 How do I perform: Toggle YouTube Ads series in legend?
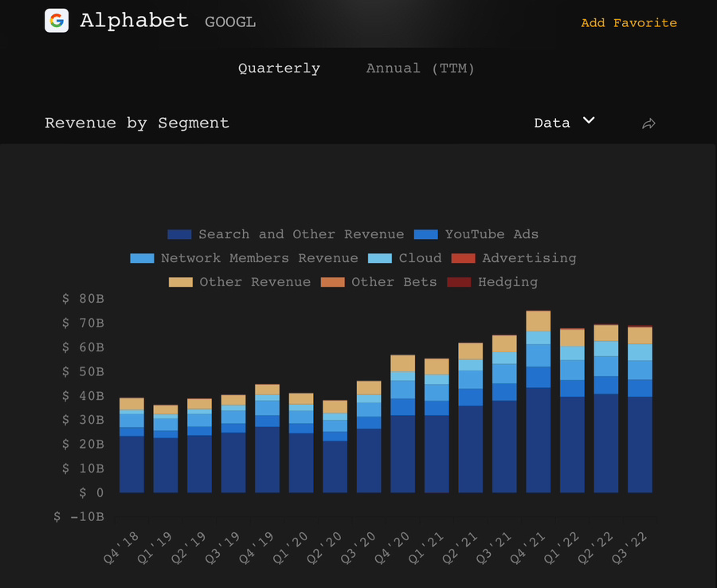coord(491,234)
